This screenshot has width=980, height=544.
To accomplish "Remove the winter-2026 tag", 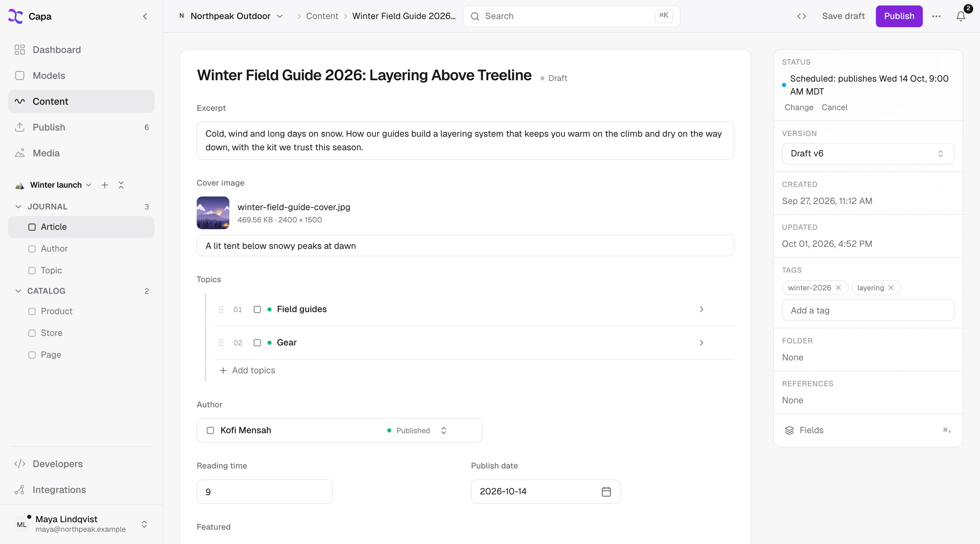I will point(838,288).
